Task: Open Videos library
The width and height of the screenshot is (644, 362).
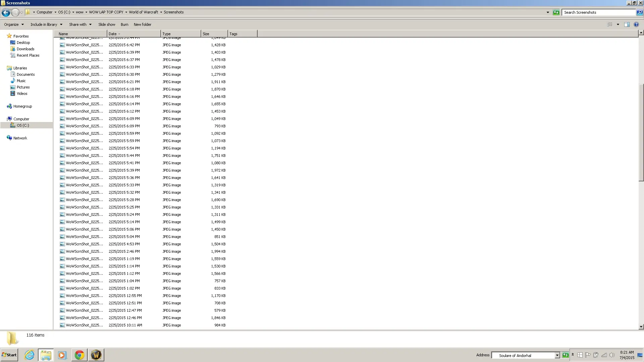Action: (22, 94)
